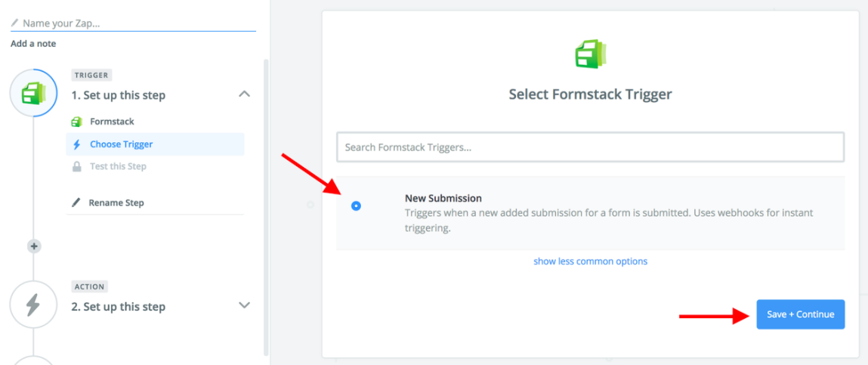The width and height of the screenshot is (868, 365).
Task: Click the plus icon to add a step
Action: point(33,246)
